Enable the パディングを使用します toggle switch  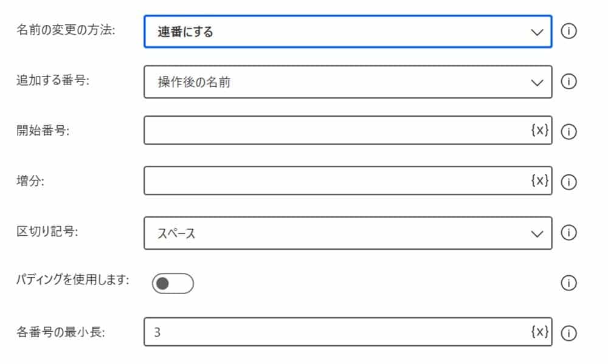pyautogui.click(x=173, y=283)
